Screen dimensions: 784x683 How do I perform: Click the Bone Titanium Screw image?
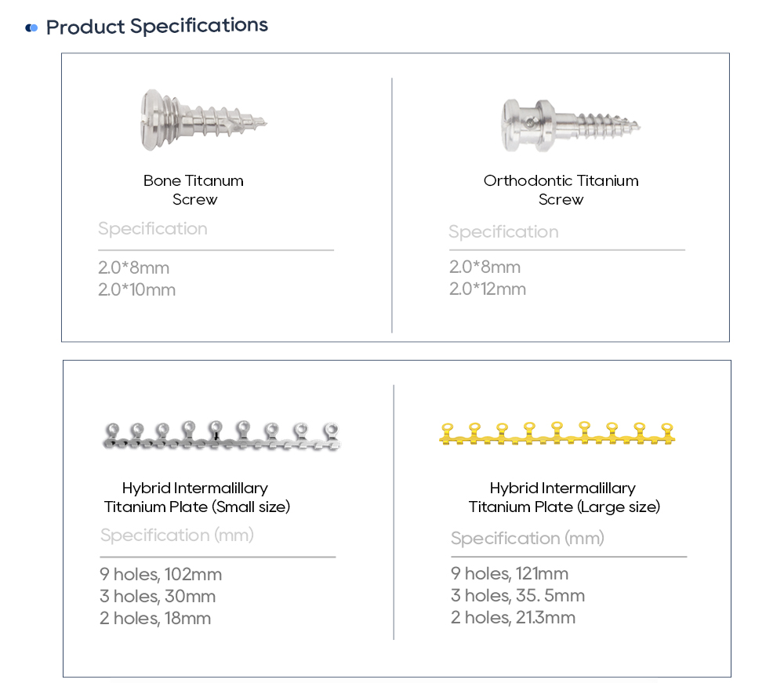coord(204,120)
